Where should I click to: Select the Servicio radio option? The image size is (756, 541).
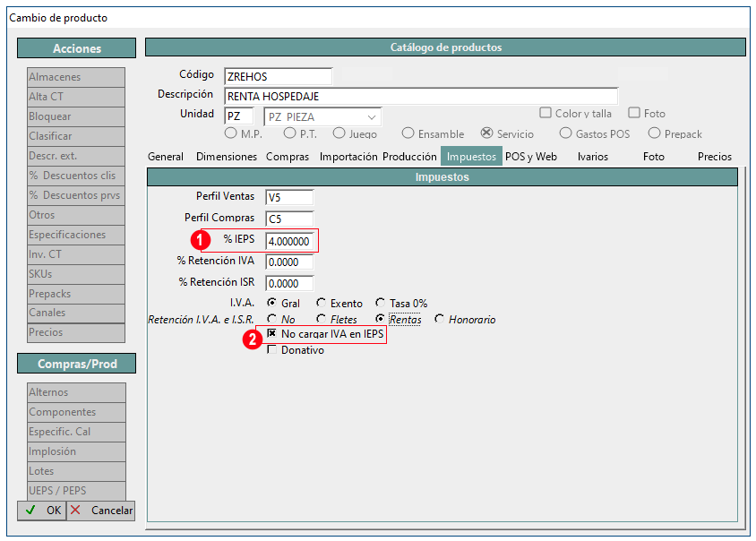487,133
